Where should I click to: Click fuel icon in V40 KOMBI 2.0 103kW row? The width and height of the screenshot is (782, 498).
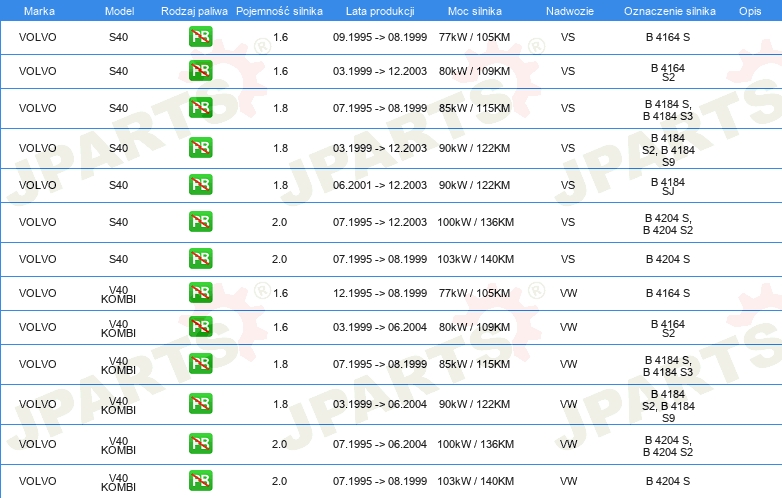[x=200, y=481]
